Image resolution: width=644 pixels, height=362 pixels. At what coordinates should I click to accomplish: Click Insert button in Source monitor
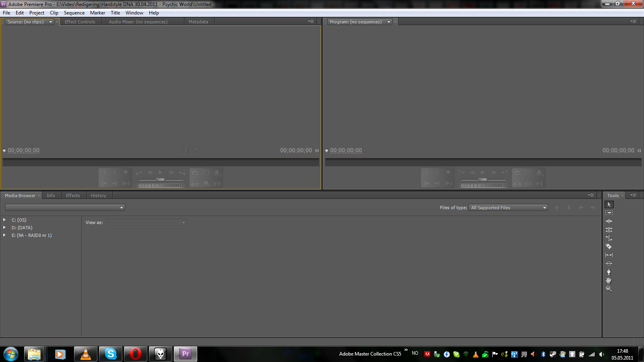tap(195, 183)
